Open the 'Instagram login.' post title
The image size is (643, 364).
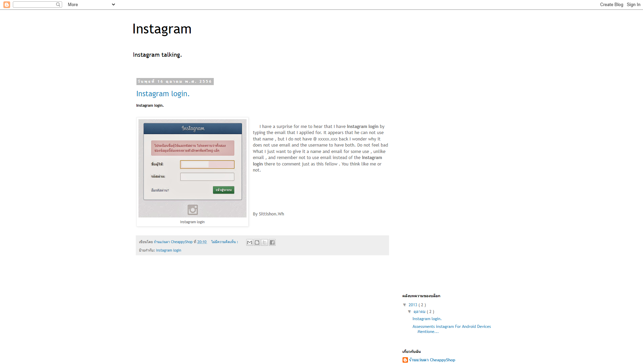coord(163,94)
